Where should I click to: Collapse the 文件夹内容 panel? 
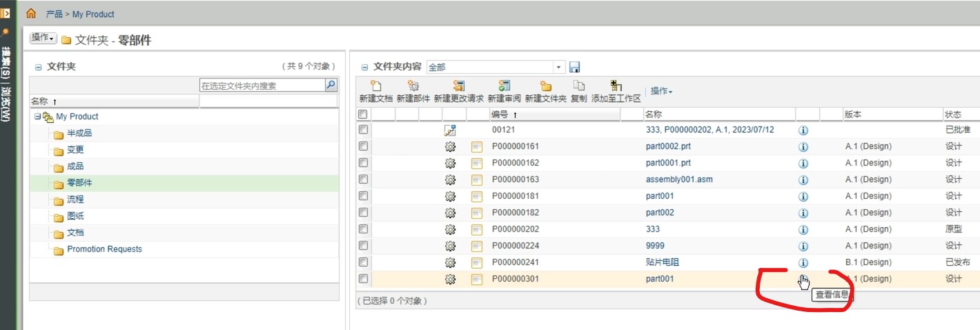pyautogui.click(x=365, y=67)
